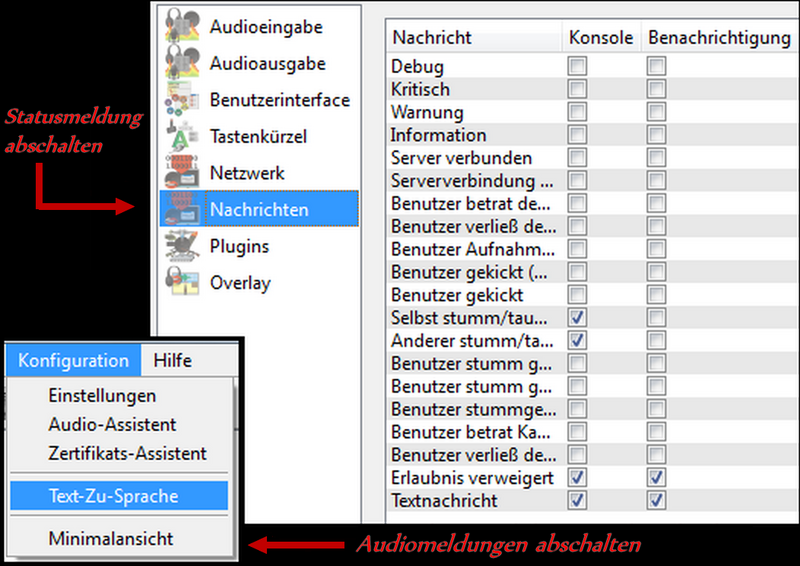
Task: Select the Benutzer Aufnahm... row label
Action: pyautogui.click(x=473, y=249)
